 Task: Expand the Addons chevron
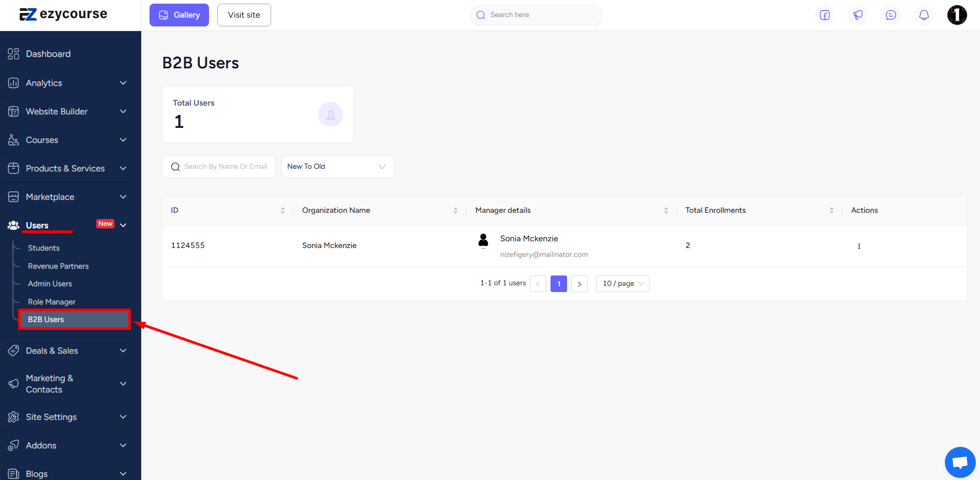click(x=123, y=445)
